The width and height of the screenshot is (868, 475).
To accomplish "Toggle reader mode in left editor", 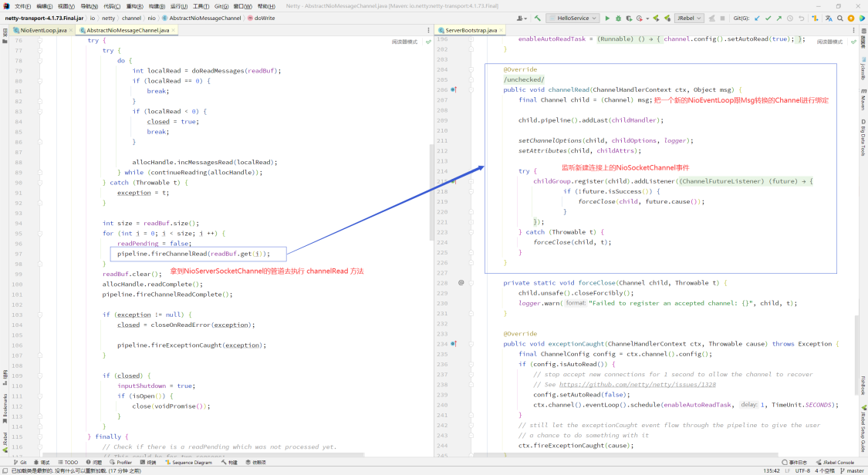I will click(x=404, y=42).
